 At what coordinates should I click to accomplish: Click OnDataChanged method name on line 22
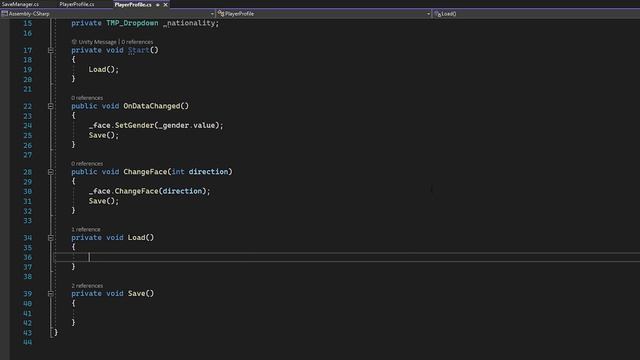click(x=151, y=106)
